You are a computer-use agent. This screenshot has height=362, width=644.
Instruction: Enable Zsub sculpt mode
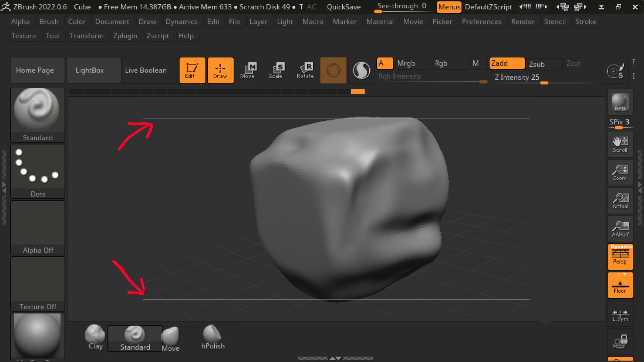click(x=544, y=64)
